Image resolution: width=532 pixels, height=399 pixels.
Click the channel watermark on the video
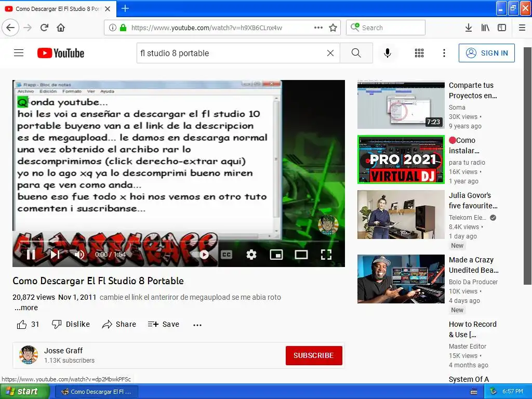[x=328, y=224]
